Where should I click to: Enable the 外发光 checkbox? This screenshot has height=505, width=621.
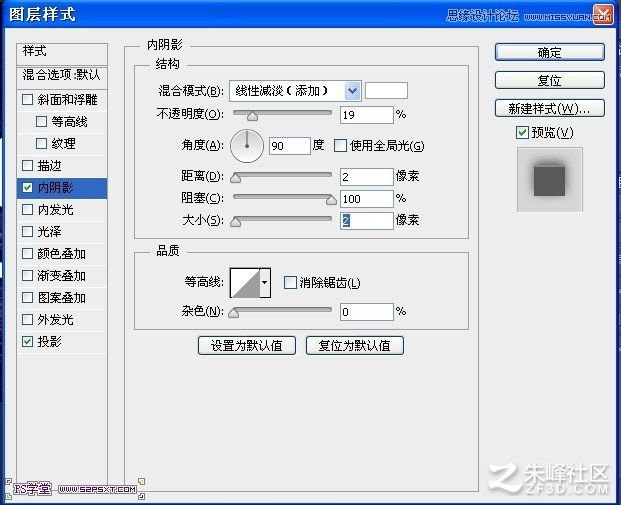point(27,319)
